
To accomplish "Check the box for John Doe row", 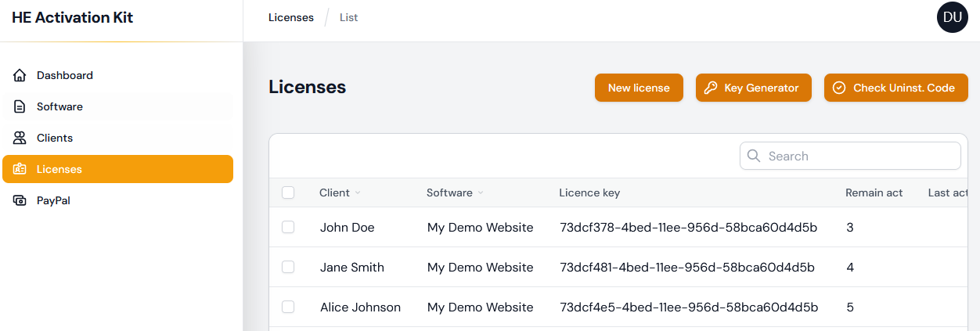I will [288, 227].
